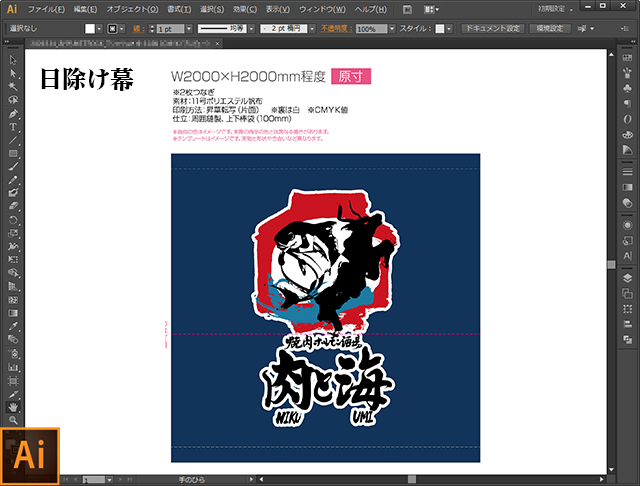640x486 pixels.
Task: Select the Shape Builder tool
Action: pyautogui.click(x=13, y=273)
